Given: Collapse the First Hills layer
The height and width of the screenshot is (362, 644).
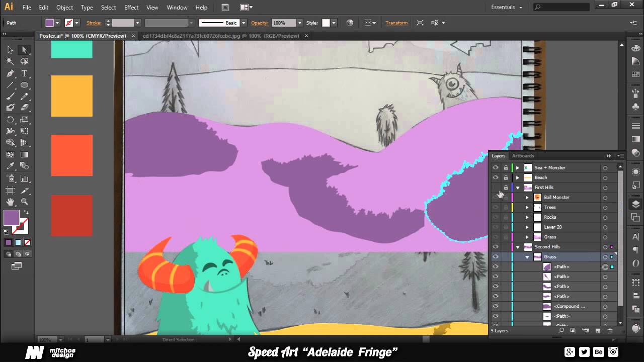Looking at the screenshot, I should pos(517,188).
